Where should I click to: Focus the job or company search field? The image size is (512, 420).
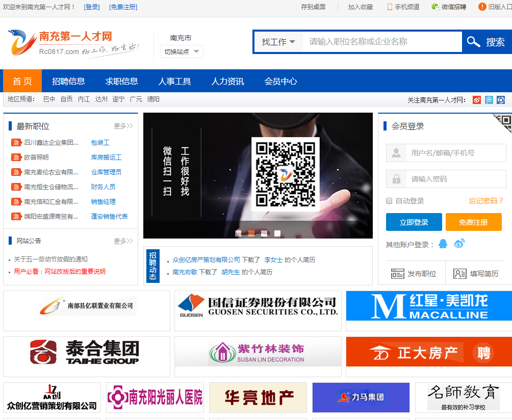(382, 42)
